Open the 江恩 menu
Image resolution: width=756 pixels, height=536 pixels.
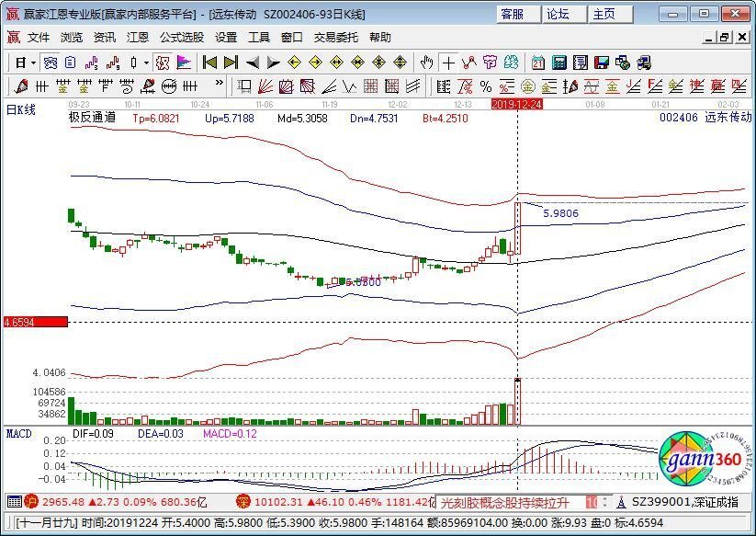138,37
